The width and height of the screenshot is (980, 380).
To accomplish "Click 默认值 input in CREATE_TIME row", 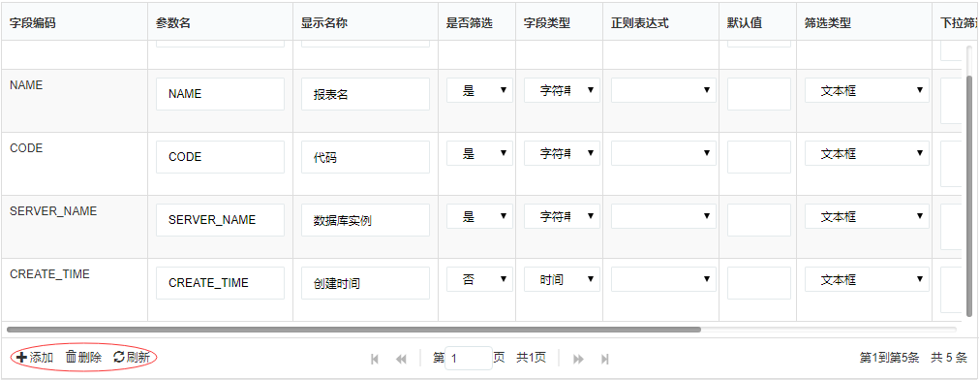I will [x=759, y=283].
